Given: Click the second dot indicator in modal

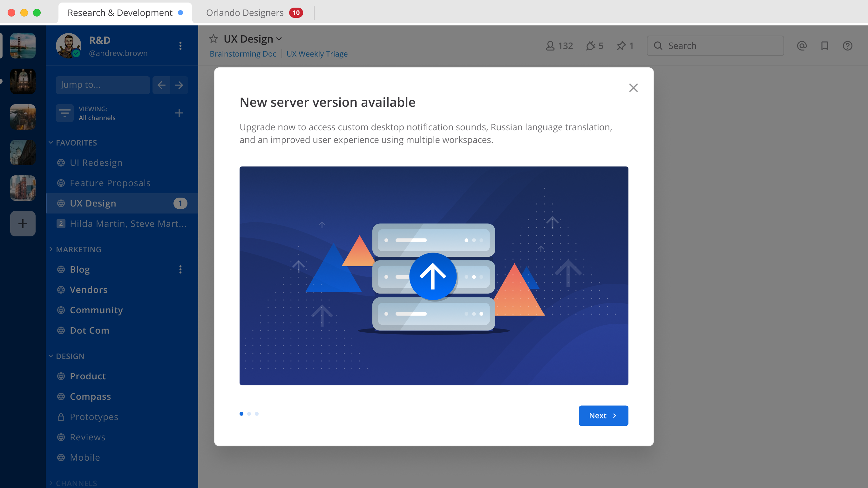Looking at the screenshot, I should (x=249, y=414).
